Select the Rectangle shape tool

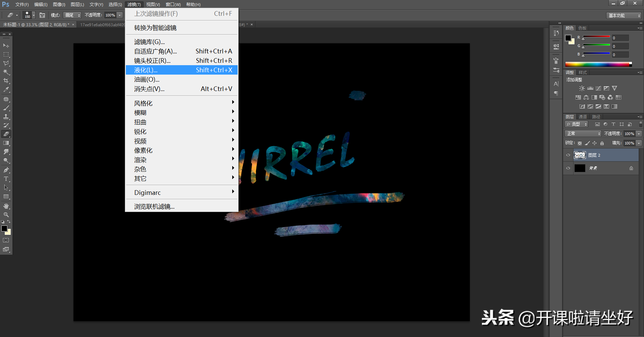(x=6, y=197)
